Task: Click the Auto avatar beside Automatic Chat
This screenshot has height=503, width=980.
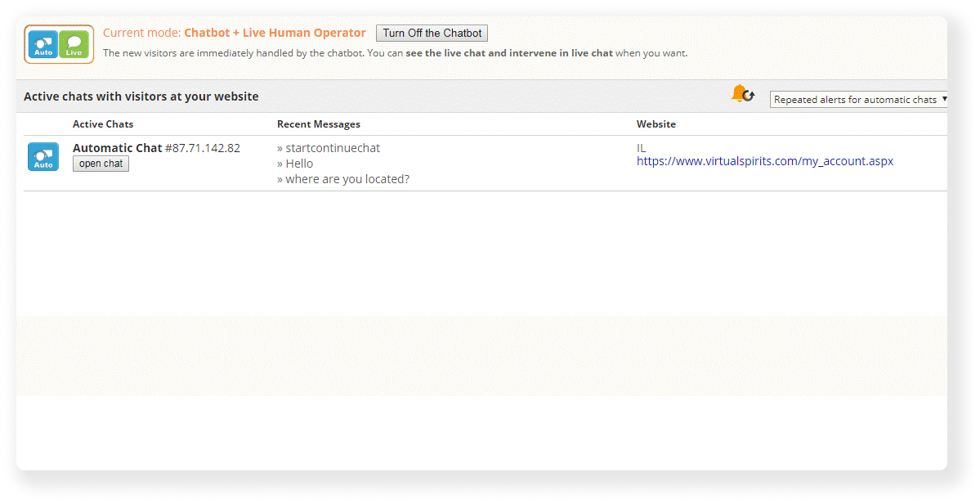Action: coord(43,156)
